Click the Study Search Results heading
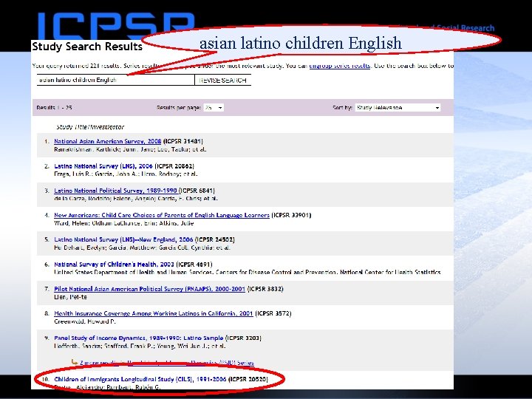 coord(87,47)
